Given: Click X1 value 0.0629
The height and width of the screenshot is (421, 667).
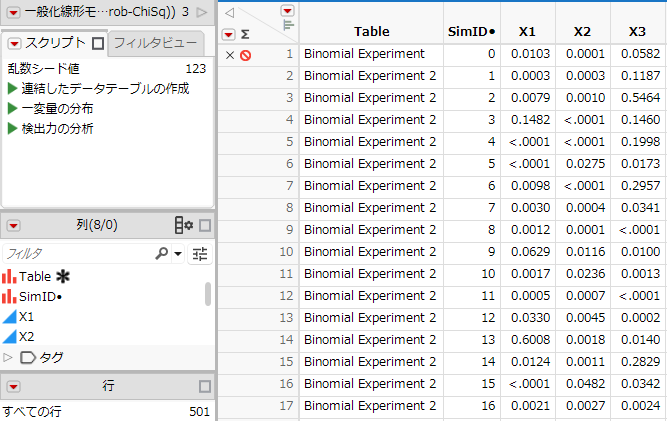Looking at the screenshot, I should coord(530,252).
